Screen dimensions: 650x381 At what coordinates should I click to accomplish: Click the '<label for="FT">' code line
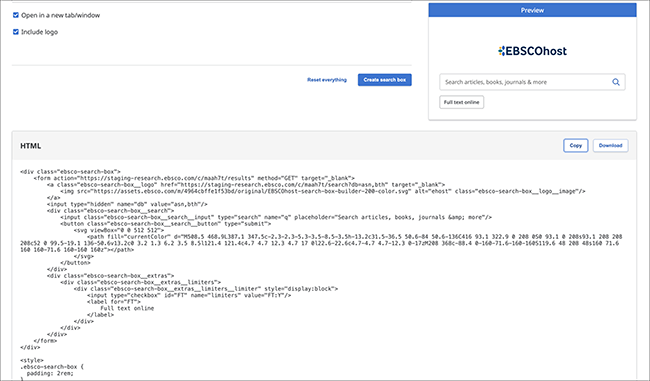coord(114,302)
